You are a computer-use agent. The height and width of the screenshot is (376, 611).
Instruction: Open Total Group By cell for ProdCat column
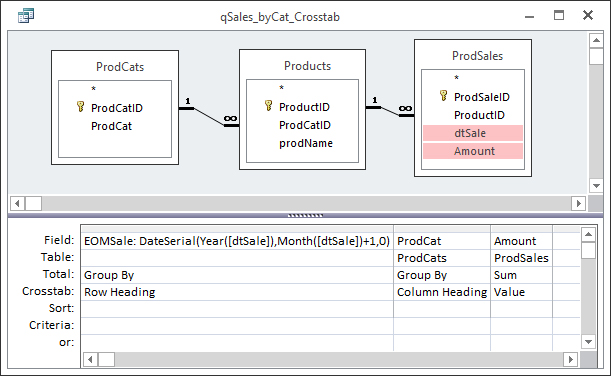pyautogui.click(x=442, y=275)
